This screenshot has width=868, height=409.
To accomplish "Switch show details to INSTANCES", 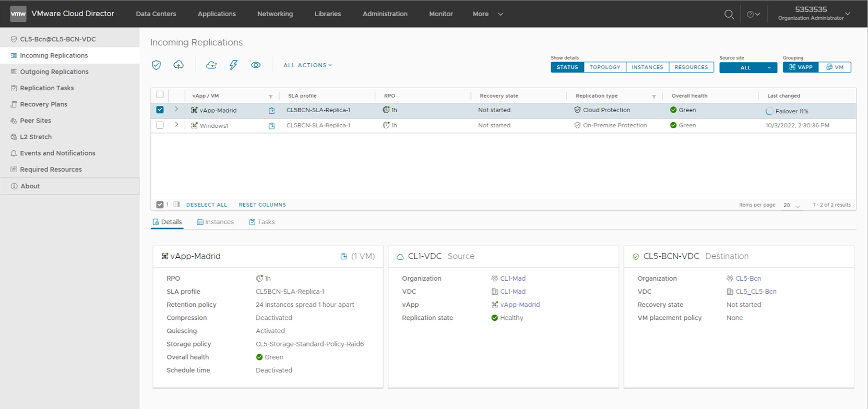I will pyautogui.click(x=647, y=67).
